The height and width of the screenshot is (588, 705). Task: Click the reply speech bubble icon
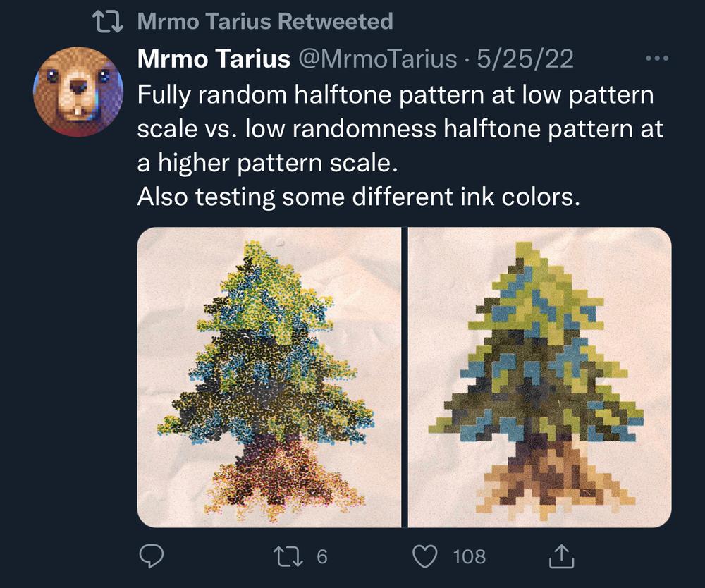[151, 556]
